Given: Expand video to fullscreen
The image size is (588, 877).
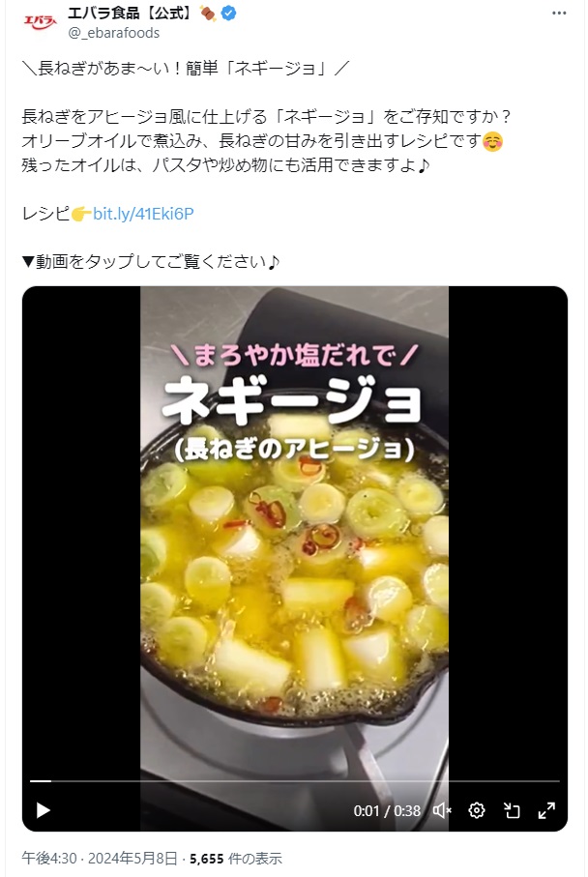Looking at the screenshot, I should pos(546,810).
